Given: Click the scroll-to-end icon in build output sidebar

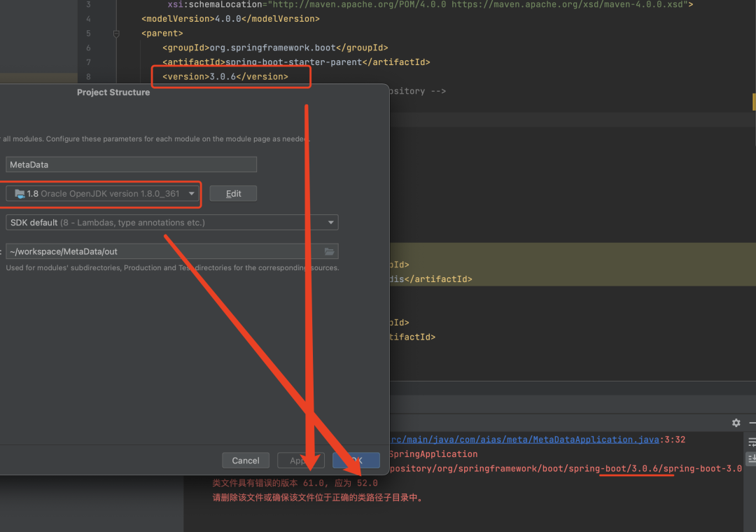Looking at the screenshot, I should coord(751,458).
